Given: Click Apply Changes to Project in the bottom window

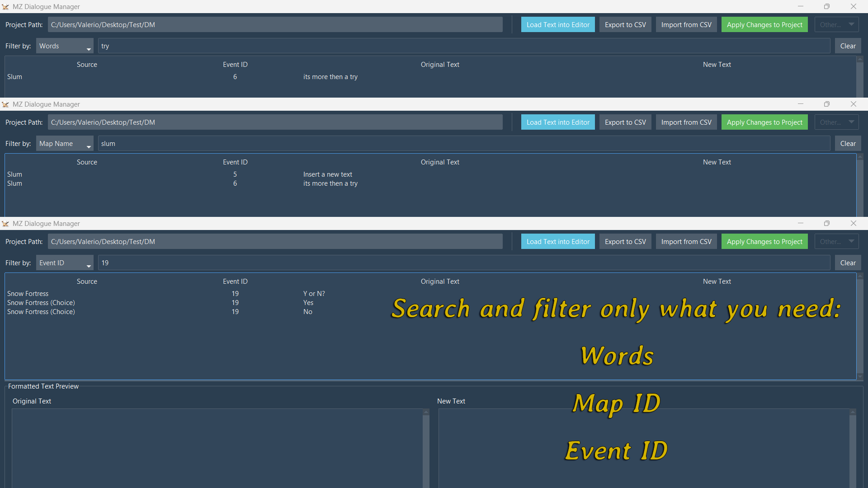Looking at the screenshot, I should point(764,242).
